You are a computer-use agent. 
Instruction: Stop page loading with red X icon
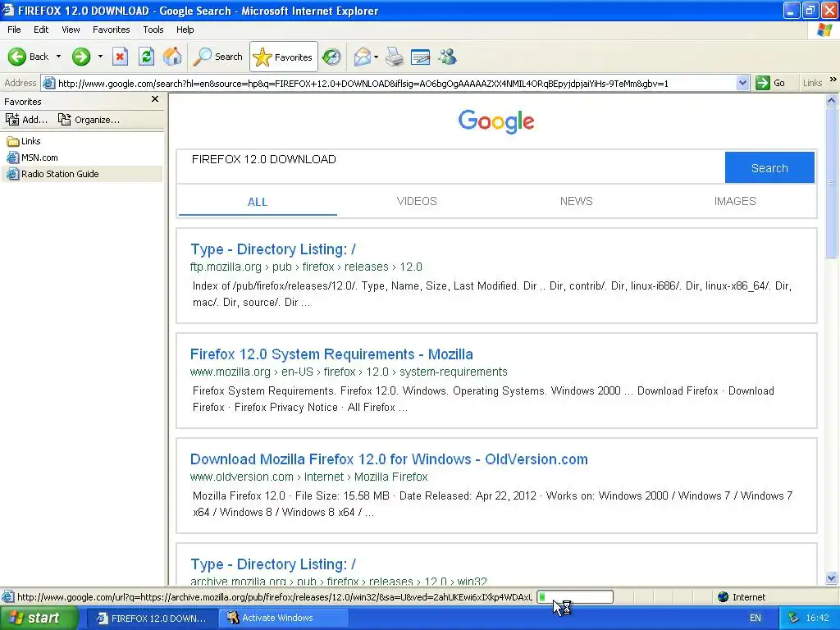[x=120, y=57]
